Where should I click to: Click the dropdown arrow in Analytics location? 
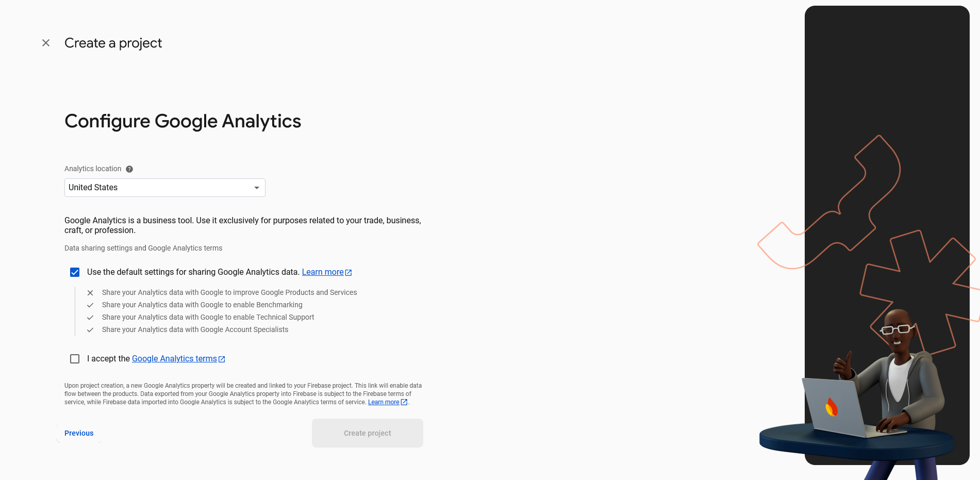coord(257,188)
